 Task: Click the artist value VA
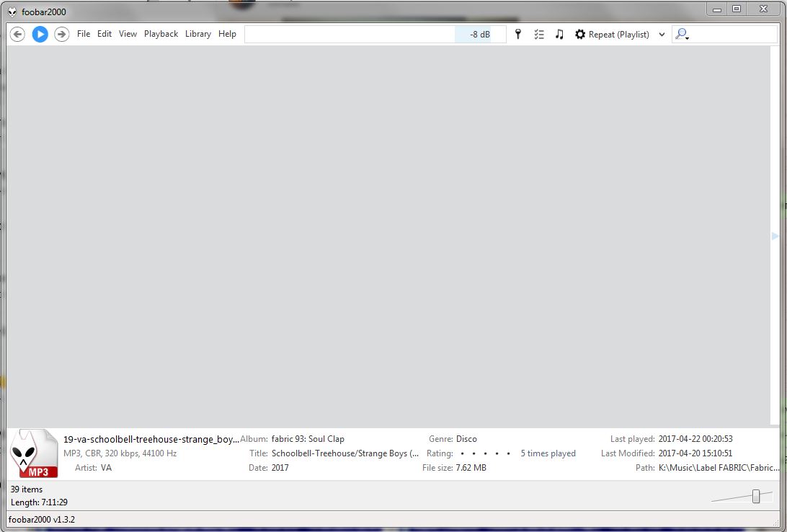tap(106, 468)
